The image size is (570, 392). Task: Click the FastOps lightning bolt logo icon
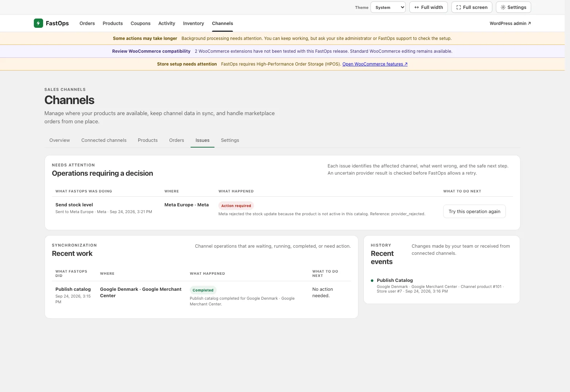(x=38, y=23)
